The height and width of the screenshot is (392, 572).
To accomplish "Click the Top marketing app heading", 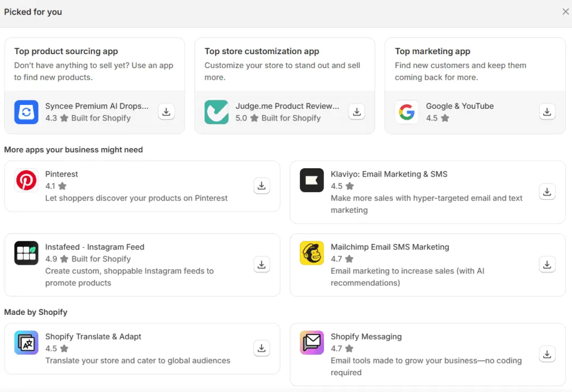I will (x=432, y=51).
